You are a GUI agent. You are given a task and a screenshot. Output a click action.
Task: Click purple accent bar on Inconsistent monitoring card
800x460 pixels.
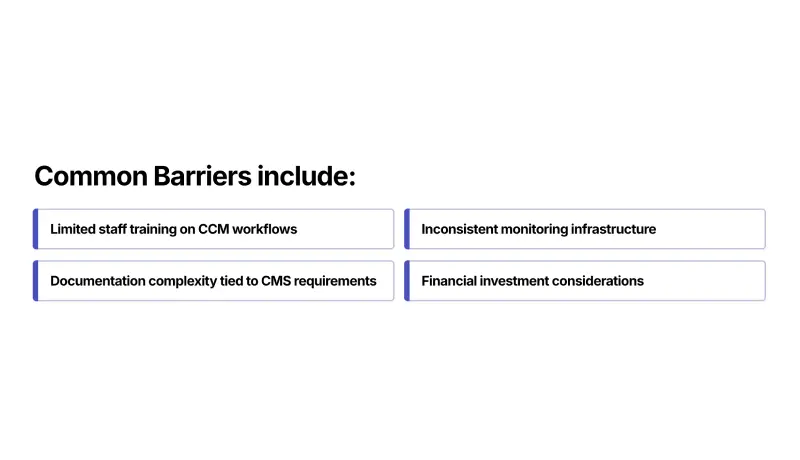407,229
